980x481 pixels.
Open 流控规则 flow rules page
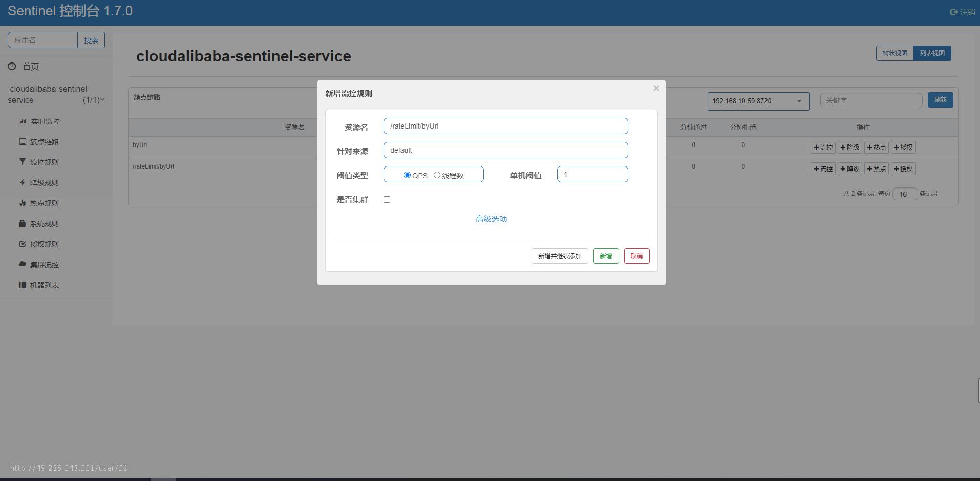(39, 162)
